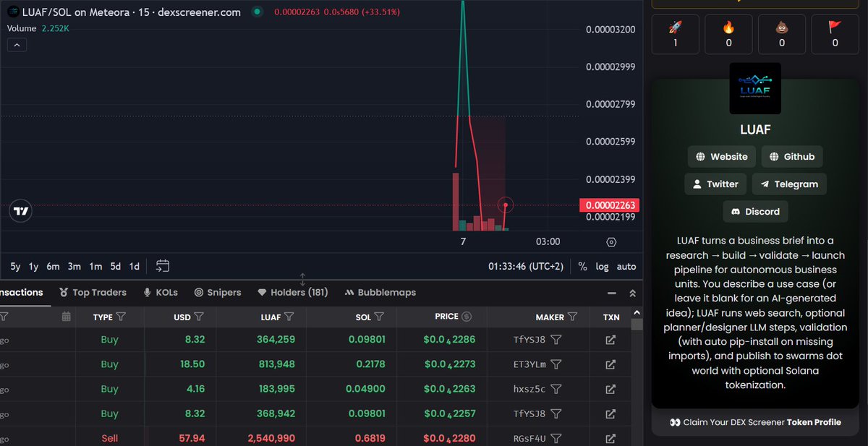Open the go-to-date calendar icon
The height and width of the screenshot is (446, 868).
(x=163, y=266)
